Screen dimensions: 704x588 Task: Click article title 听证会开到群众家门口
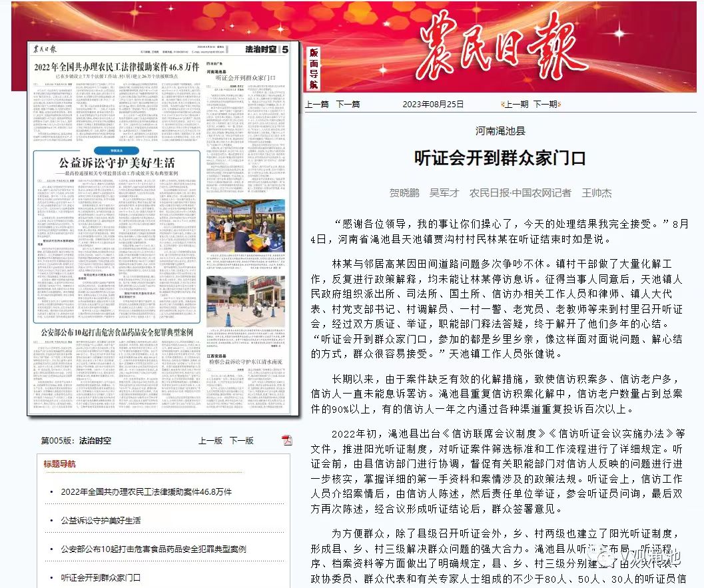coord(500,158)
